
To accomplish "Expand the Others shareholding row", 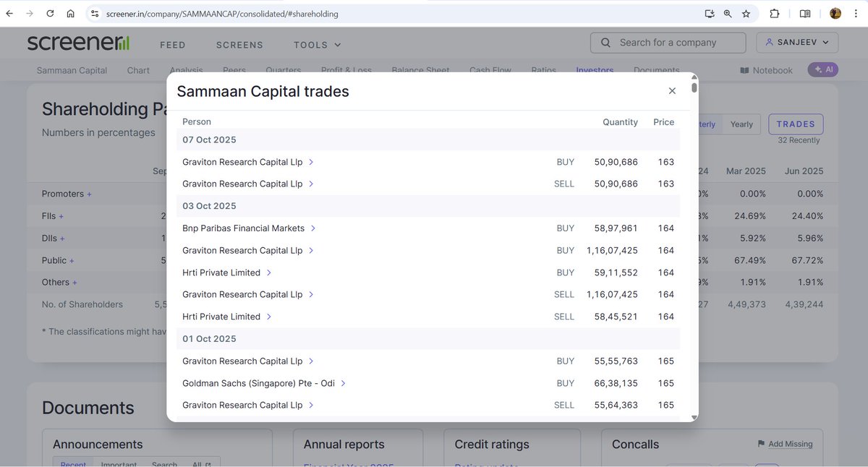I will 60,282.
